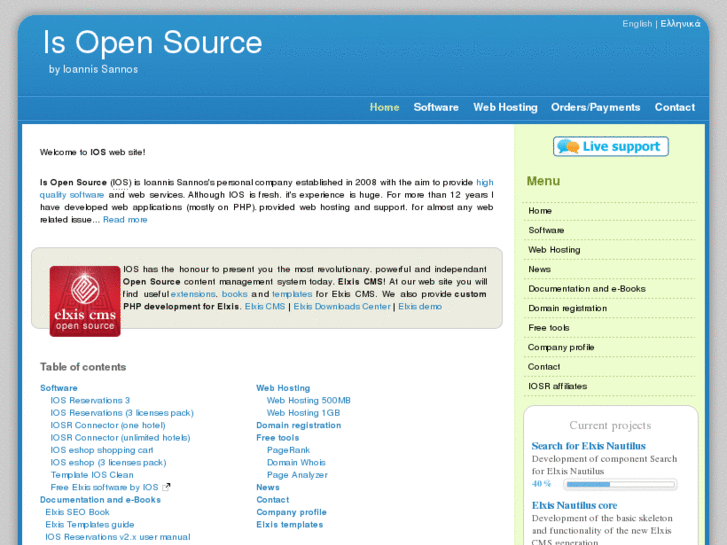Open IOS eshop (3 licenses pack) link

coord(108,462)
